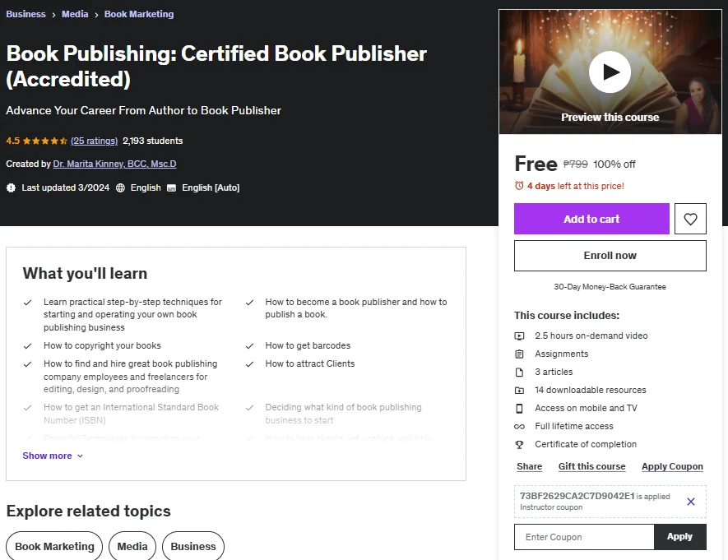The image size is (728, 560).
Task: Click the struck-through ₱799 original price
Action: pos(575,164)
